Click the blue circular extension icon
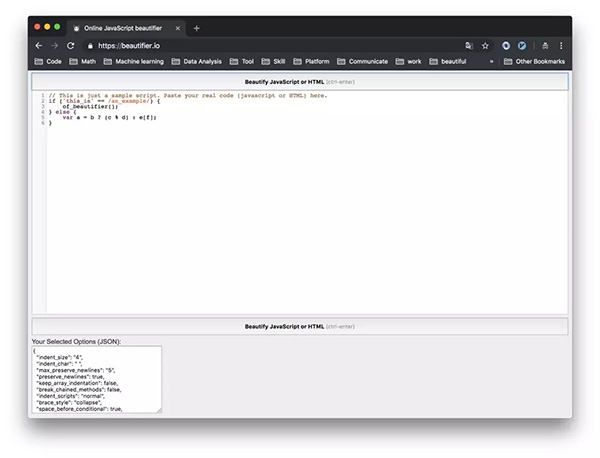Image resolution: width=600 pixels, height=458 pixels. (522, 46)
